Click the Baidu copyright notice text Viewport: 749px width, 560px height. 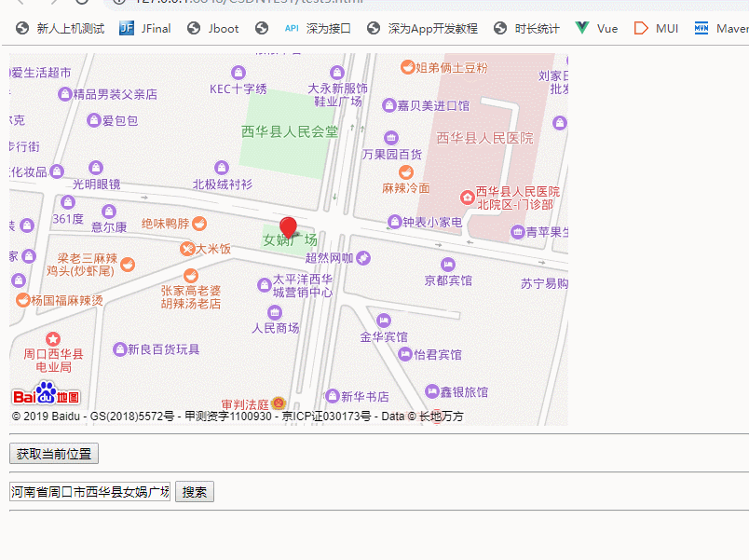point(238,417)
